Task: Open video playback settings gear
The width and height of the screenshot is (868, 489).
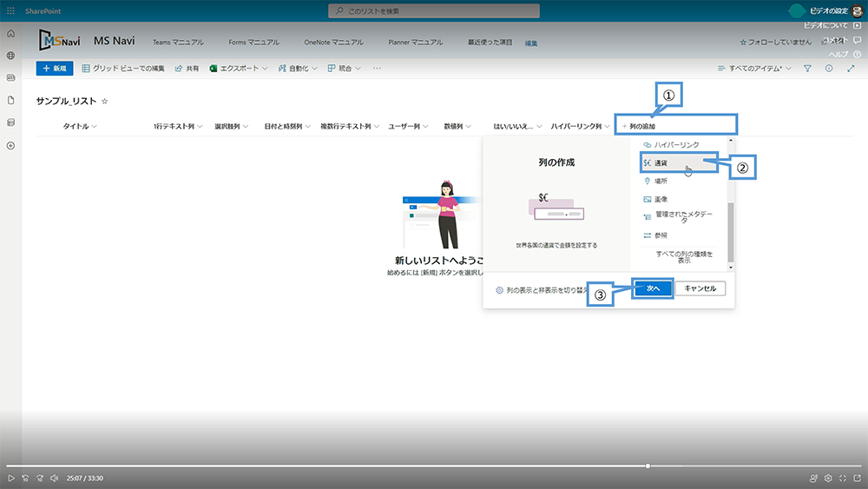Action: click(x=828, y=478)
